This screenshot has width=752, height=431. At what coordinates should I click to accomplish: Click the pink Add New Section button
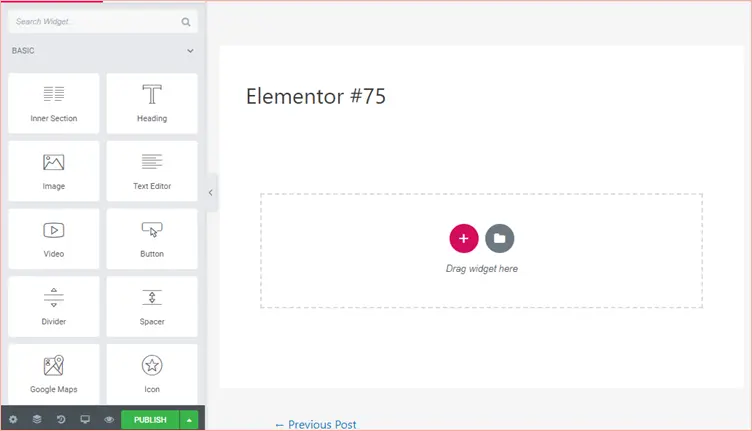[464, 239]
